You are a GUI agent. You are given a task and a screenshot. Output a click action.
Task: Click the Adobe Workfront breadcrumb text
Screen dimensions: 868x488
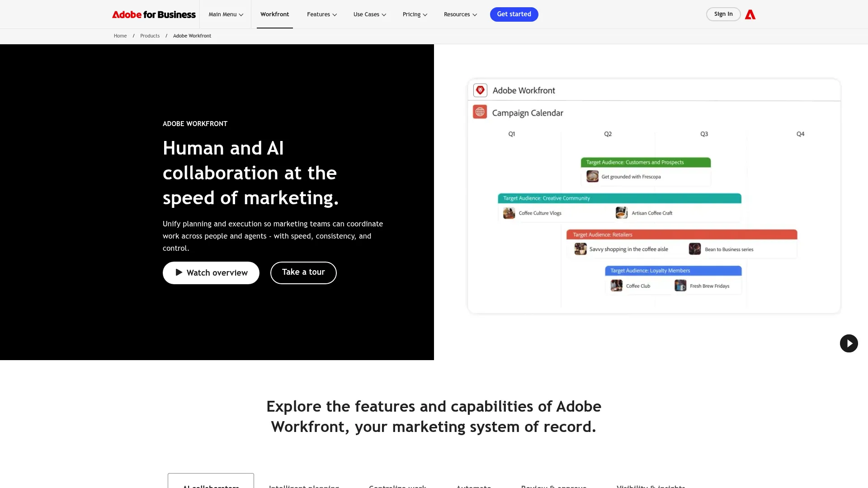192,36
